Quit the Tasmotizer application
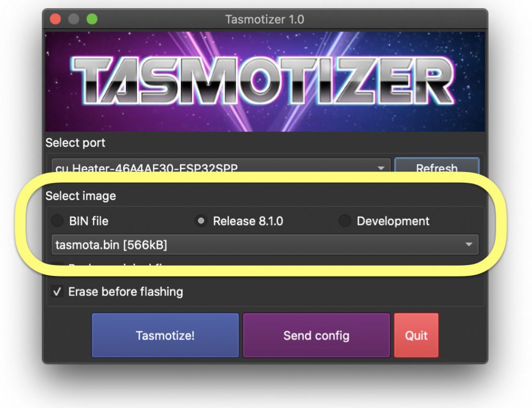532x408 pixels. pos(416,335)
